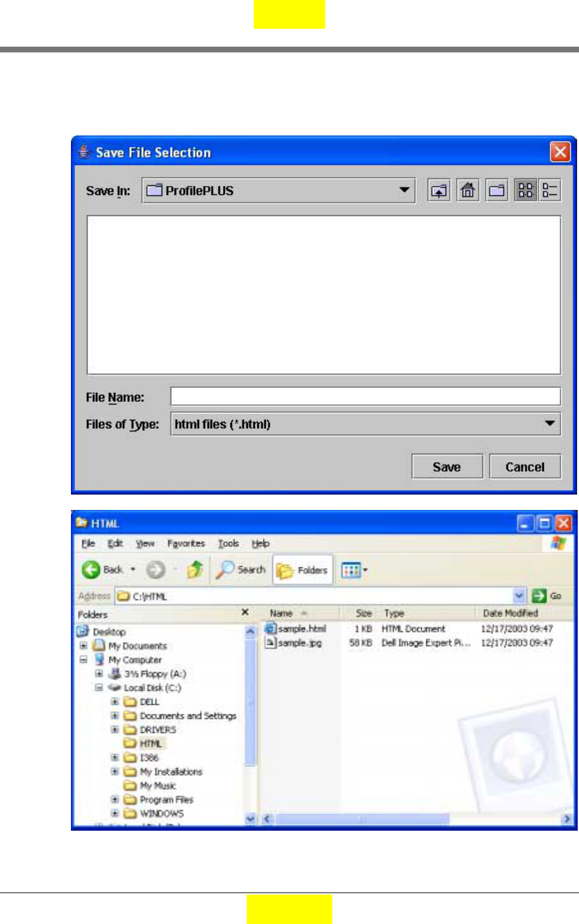Image resolution: width=579 pixels, height=924 pixels.
Task: Click the Address bar showing C:\HTML
Action: 320,596
